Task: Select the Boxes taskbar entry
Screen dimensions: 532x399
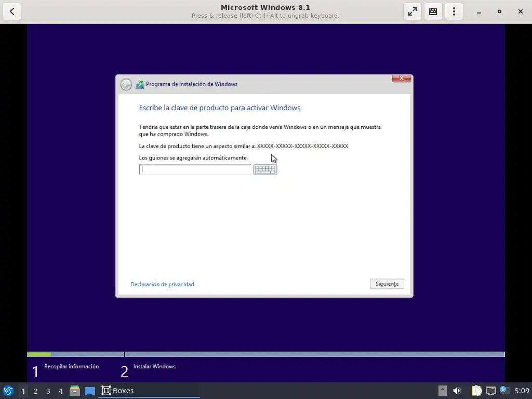Action: click(149, 391)
